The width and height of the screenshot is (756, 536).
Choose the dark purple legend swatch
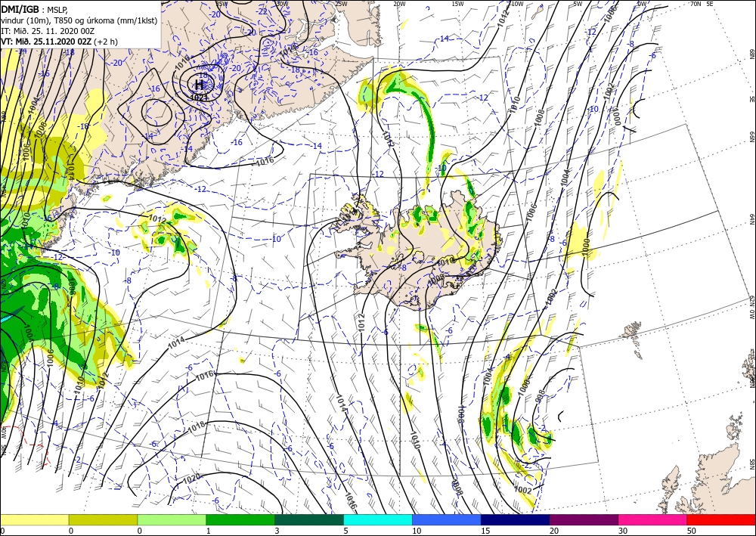(584, 519)
